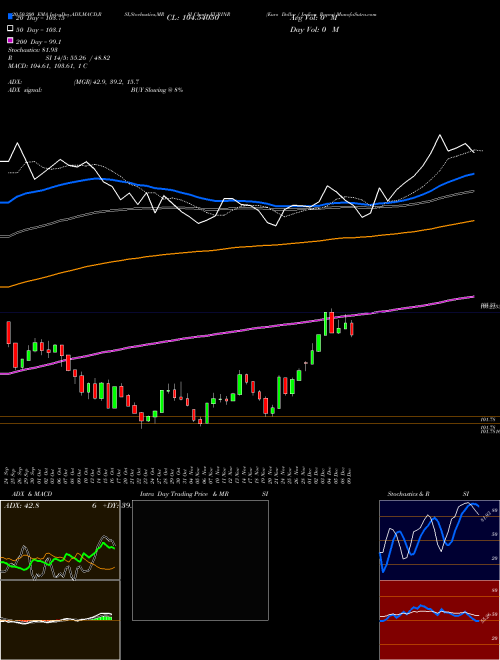Click the 'ADX signal:' label
This screenshot has height=660, width=500.
25,90
